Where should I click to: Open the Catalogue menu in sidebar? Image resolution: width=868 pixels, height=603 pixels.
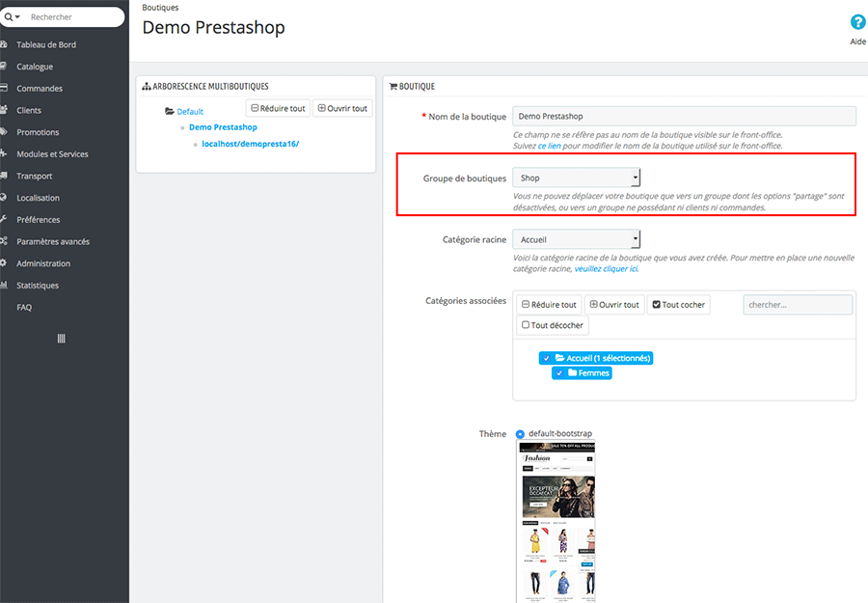(35, 67)
